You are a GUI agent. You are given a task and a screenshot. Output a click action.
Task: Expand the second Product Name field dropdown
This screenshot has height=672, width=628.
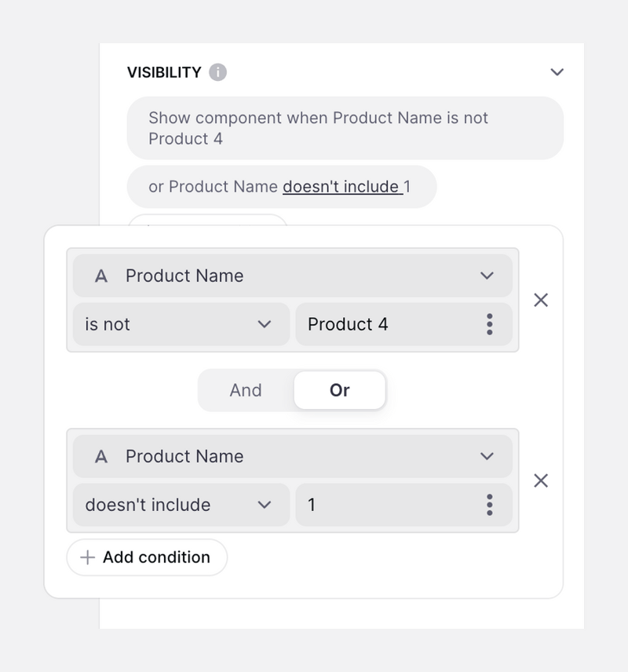(487, 456)
